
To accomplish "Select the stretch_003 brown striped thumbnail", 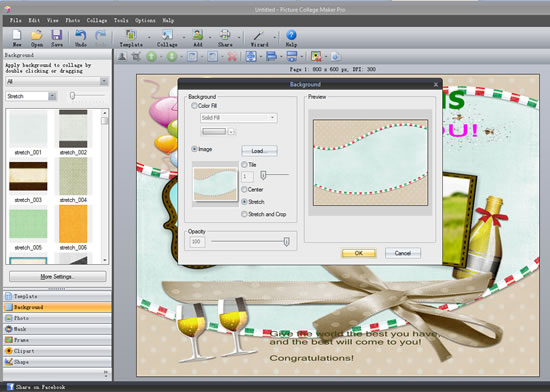I will coord(28,176).
